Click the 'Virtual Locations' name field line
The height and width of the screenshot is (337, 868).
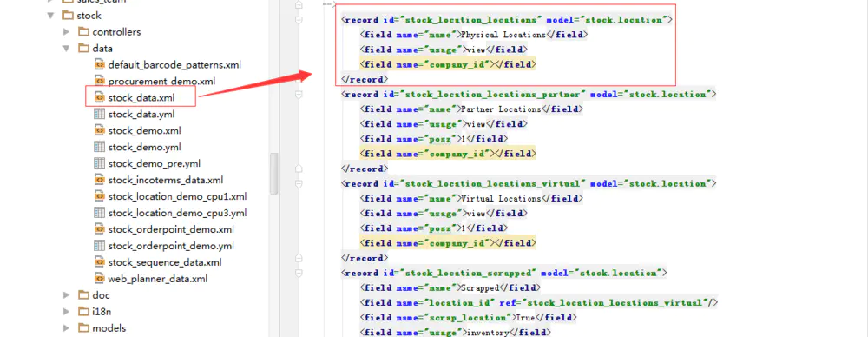click(471, 198)
